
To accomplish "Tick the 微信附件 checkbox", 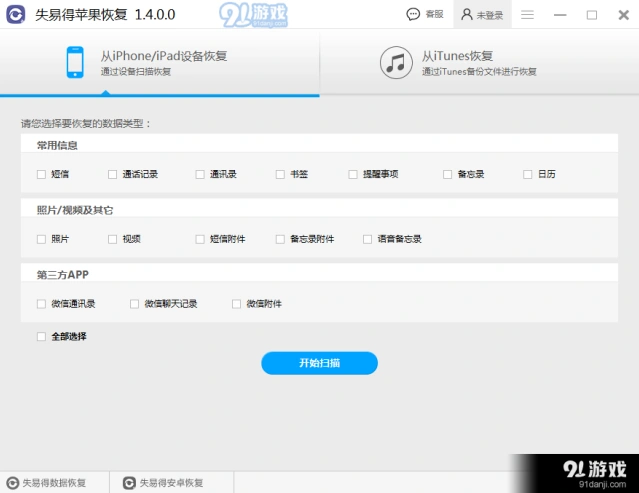I will pyautogui.click(x=236, y=304).
